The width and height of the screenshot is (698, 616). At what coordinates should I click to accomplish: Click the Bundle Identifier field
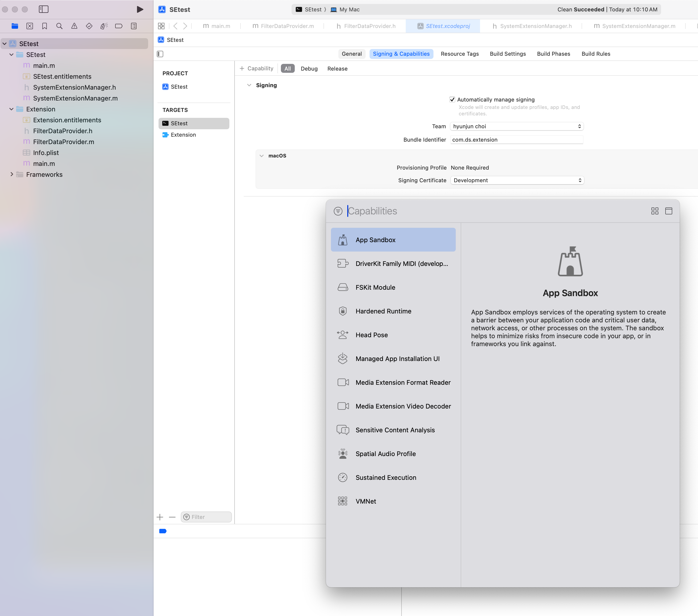(516, 140)
